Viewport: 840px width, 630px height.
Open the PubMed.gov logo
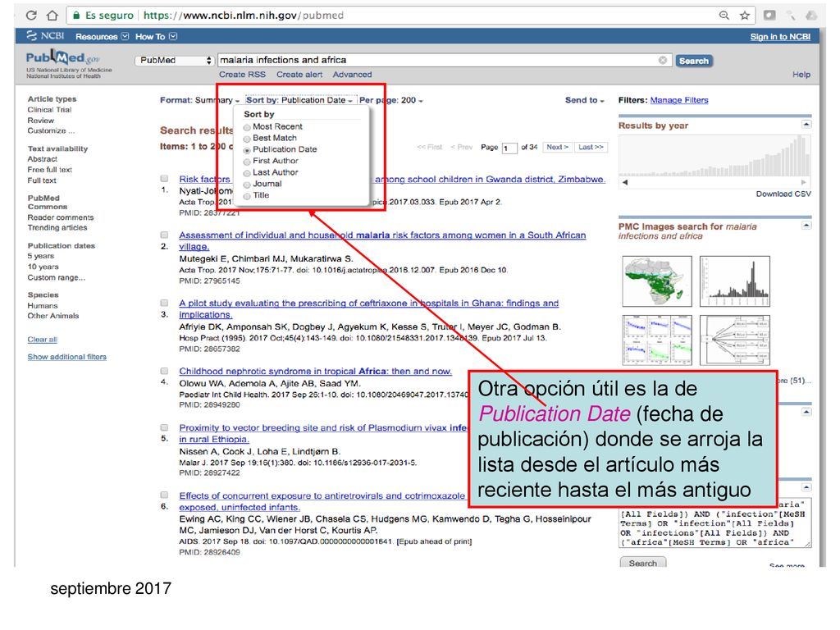tap(63, 57)
